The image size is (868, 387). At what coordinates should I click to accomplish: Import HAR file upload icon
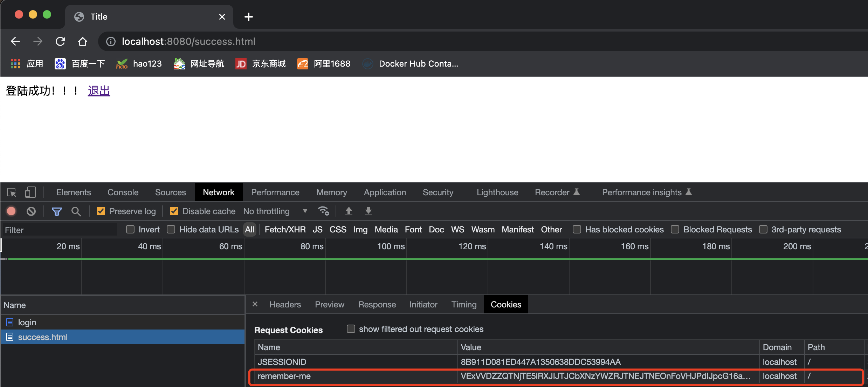point(349,211)
